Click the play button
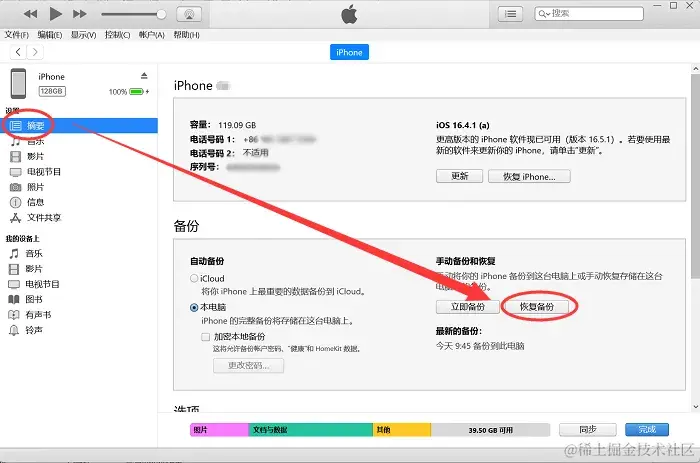The width and height of the screenshot is (700, 463). pyautogui.click(x=55, y=14)
